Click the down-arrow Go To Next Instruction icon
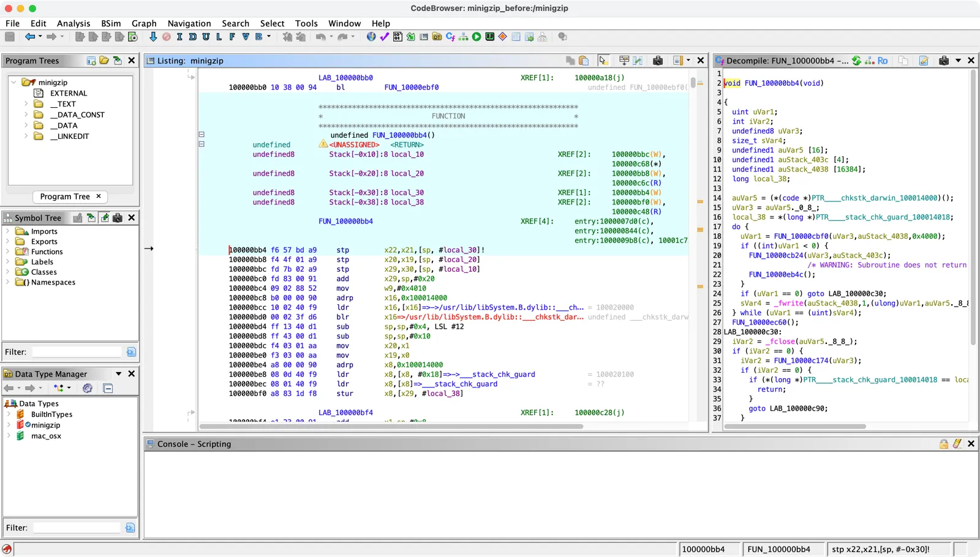 coord(153,37)
